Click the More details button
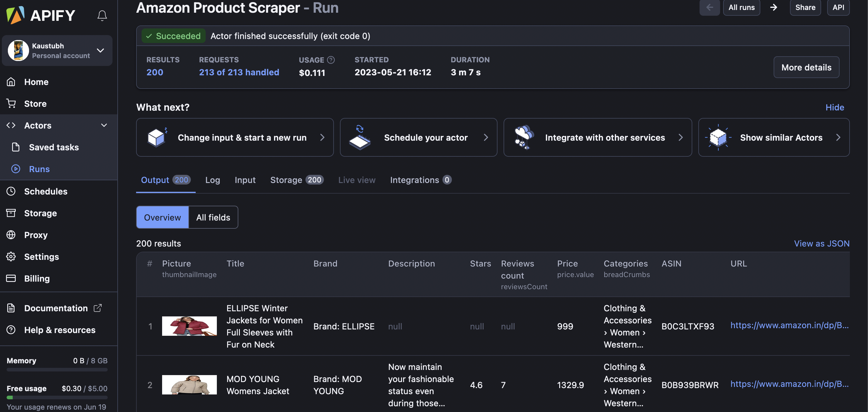This screenshot has width=868, height=412. (806, 67)
